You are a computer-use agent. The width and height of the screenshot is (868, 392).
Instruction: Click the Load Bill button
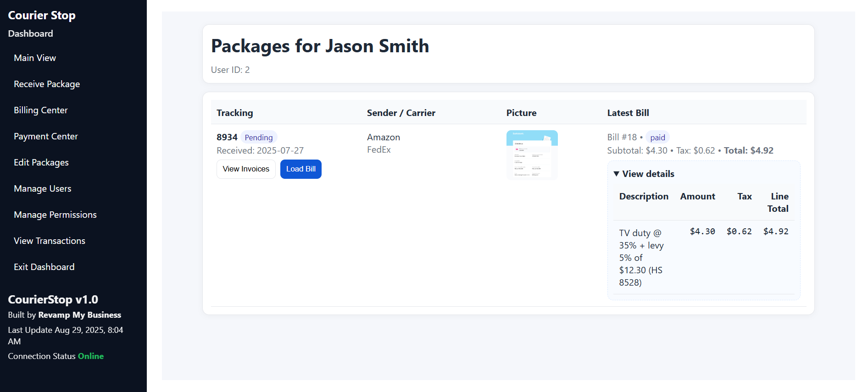coord(301,169)
